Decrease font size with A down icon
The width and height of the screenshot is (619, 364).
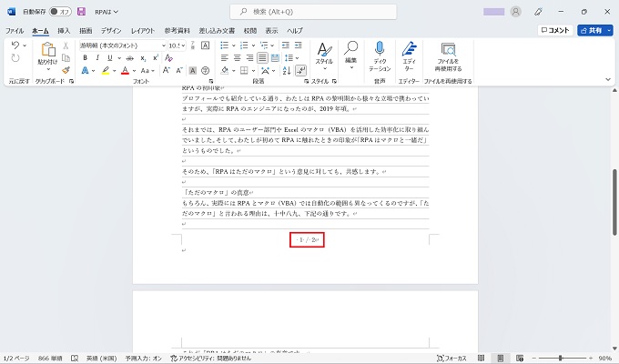(x=179, y=70)
